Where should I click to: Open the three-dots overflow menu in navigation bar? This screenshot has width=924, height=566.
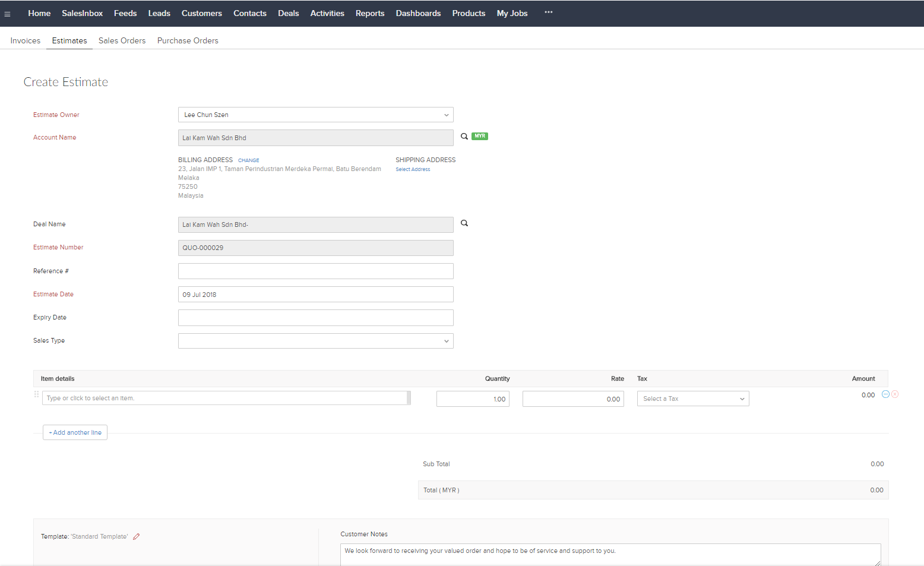(548, 12)
